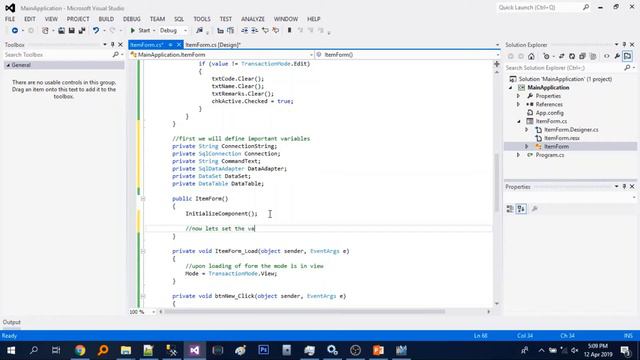This screenshot has height=360, width=640.
Task: Click the Undo toolbar icon
Action: click(x=96, y=31)
